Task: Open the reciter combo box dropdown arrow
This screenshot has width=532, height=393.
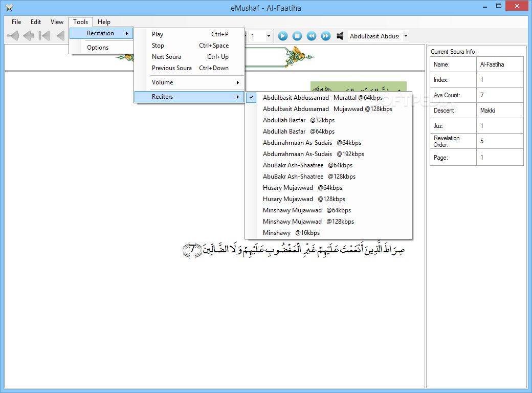Action: tap(406, 36)
